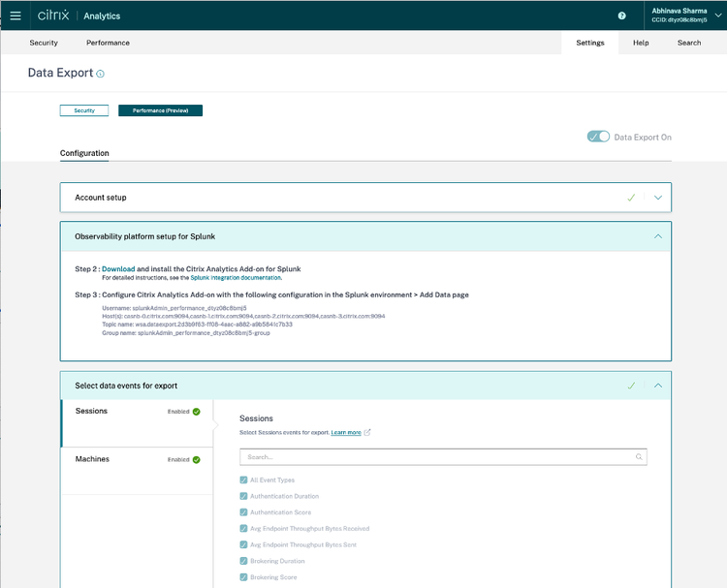727x588 pixels.
Task: Click the green Enabled check next to Machines
Action: (197, 460)
